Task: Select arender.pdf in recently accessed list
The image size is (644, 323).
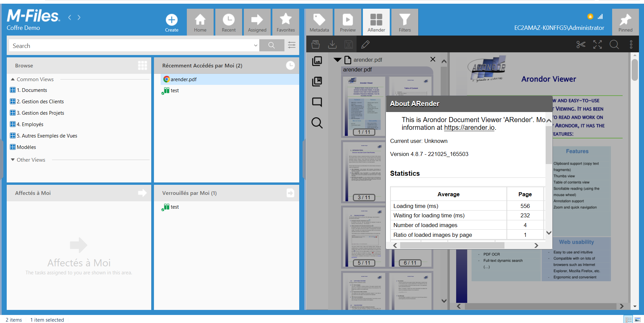Action: [230, 79]
